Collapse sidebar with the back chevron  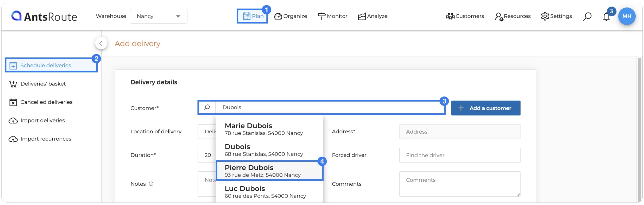pos(101,43)
